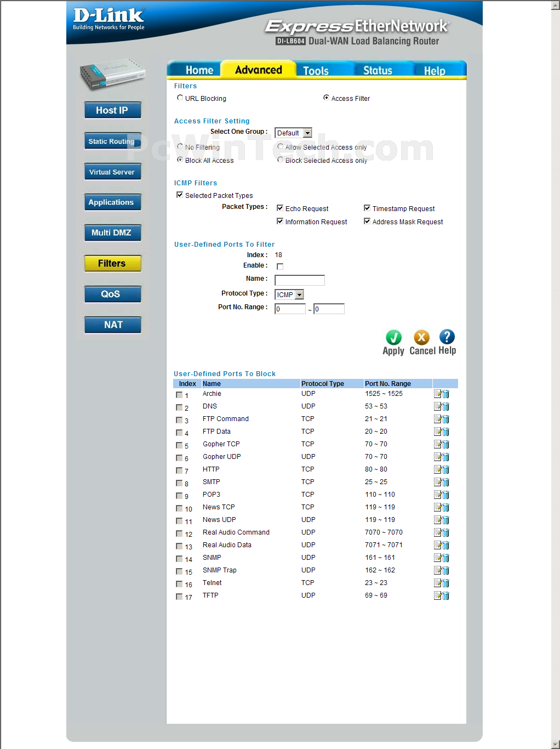560x749 pixels.
Task: Click the green Apply checkmark icon
Action: [393, 337]
